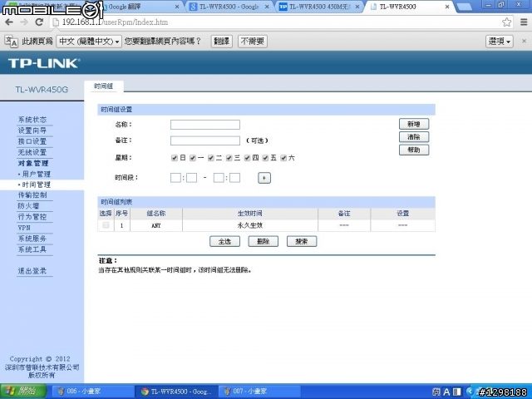Toggle the 四 (Thursday) checkbox
532x399 pixels.
248,158
